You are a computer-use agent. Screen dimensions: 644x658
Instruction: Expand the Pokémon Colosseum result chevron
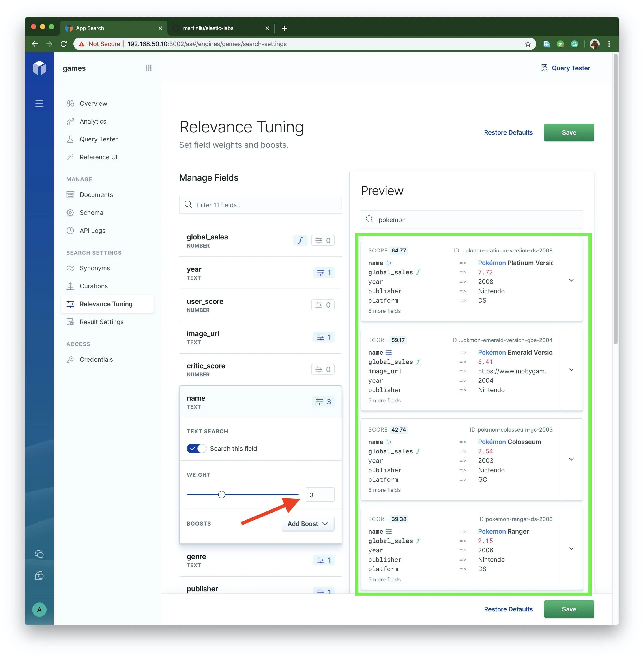[x=571, y=459]
